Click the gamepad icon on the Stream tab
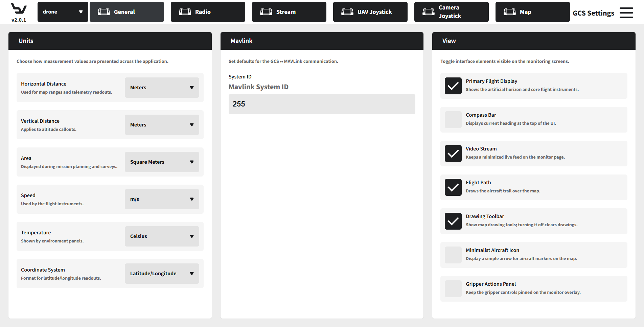The image size is (644, 327). coord(266,11)
